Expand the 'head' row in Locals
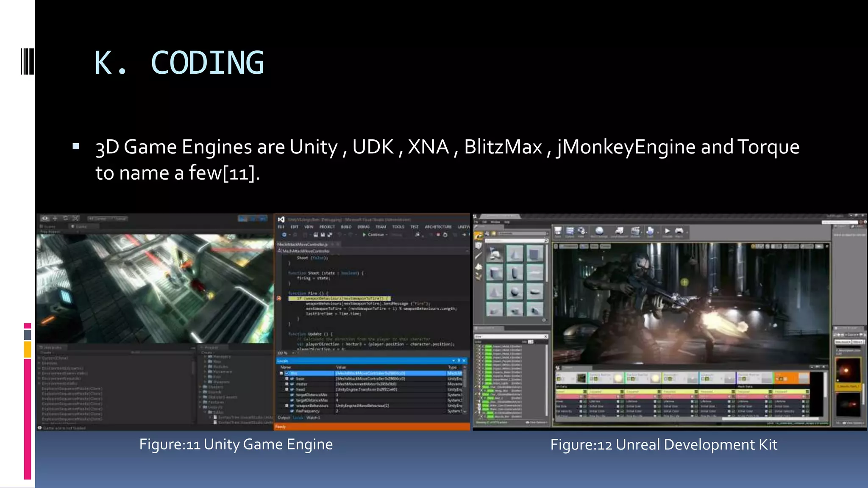Viewport: 868px width, 488px height. (287, 389)
